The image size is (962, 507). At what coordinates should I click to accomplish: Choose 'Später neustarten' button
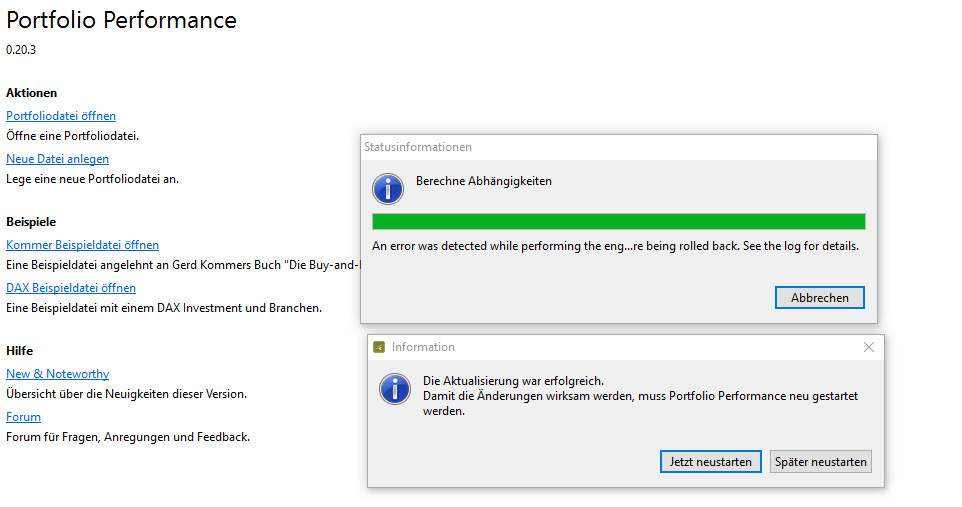pos(821,462)
